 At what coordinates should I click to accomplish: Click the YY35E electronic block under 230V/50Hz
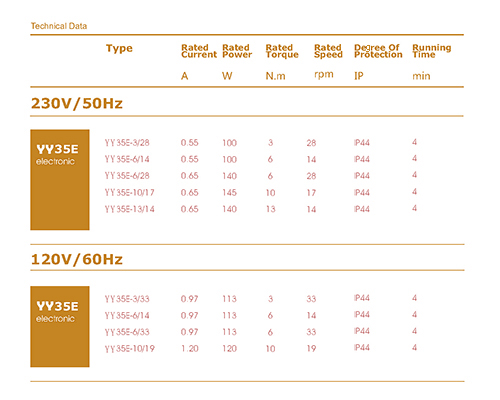60,180
